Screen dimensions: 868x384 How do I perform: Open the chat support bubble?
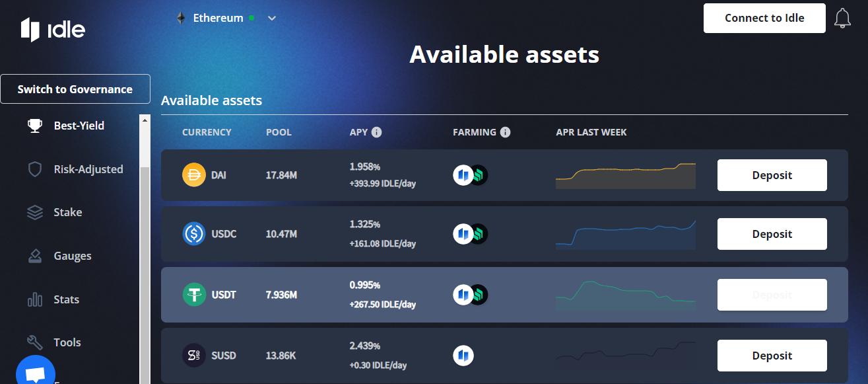(x=35, y=373)
